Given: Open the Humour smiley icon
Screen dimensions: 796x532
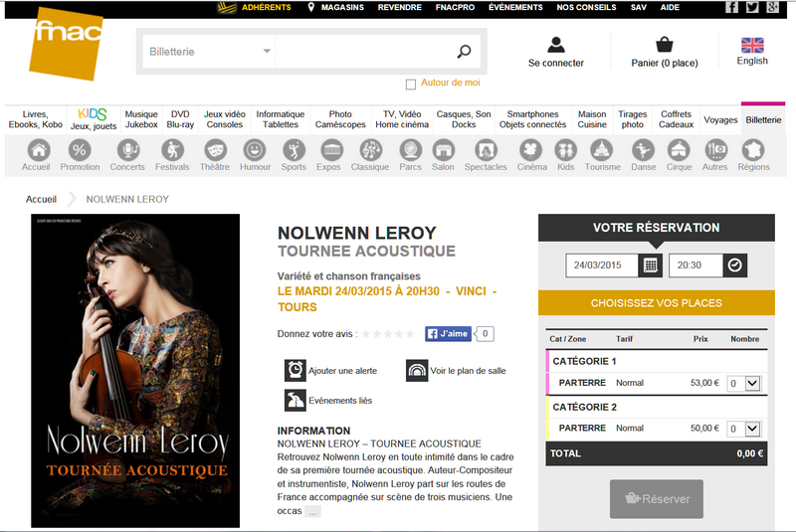Looking at the screenshot, I should [x=255, y=150].
